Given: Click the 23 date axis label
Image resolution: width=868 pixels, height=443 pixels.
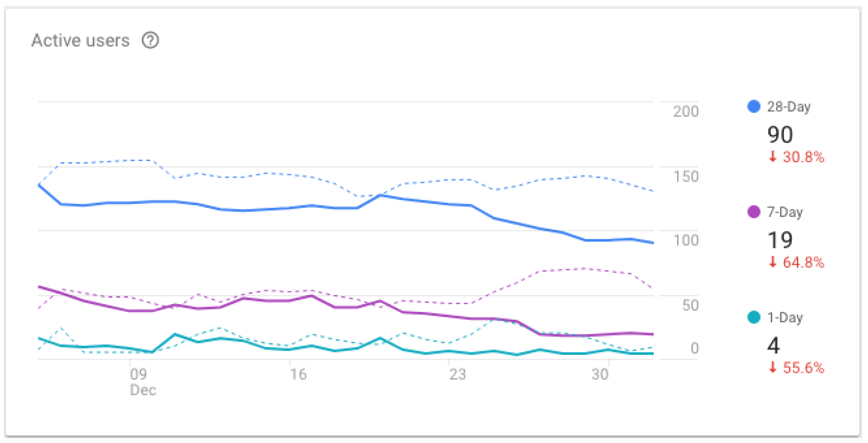Looking at the screenshot, I should 457,375.
